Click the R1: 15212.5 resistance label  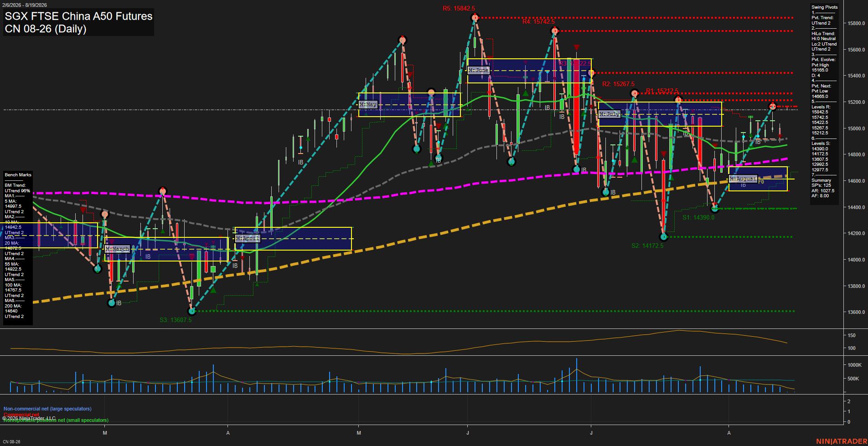click(662, 91)
